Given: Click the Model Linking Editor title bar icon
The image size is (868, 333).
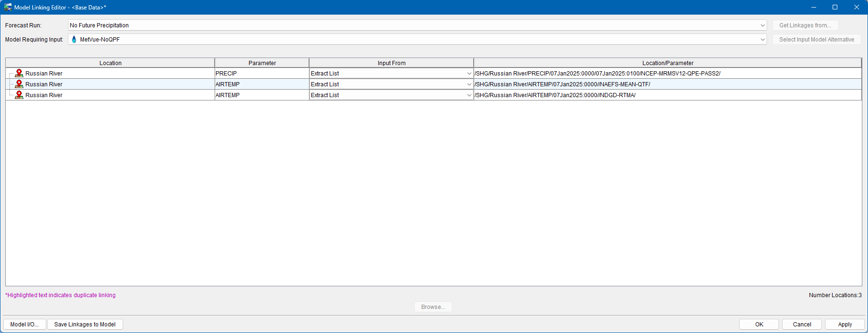Looking at the screenshot, I should (x=8, y=7).
